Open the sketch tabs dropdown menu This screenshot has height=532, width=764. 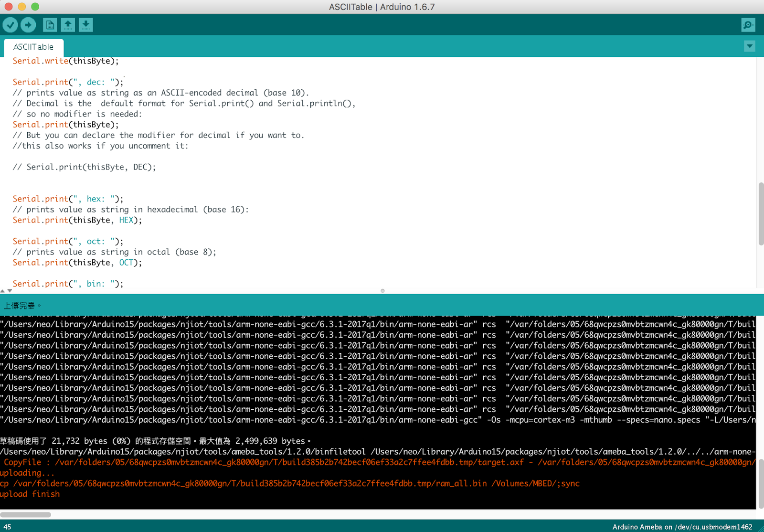(749, 46)
